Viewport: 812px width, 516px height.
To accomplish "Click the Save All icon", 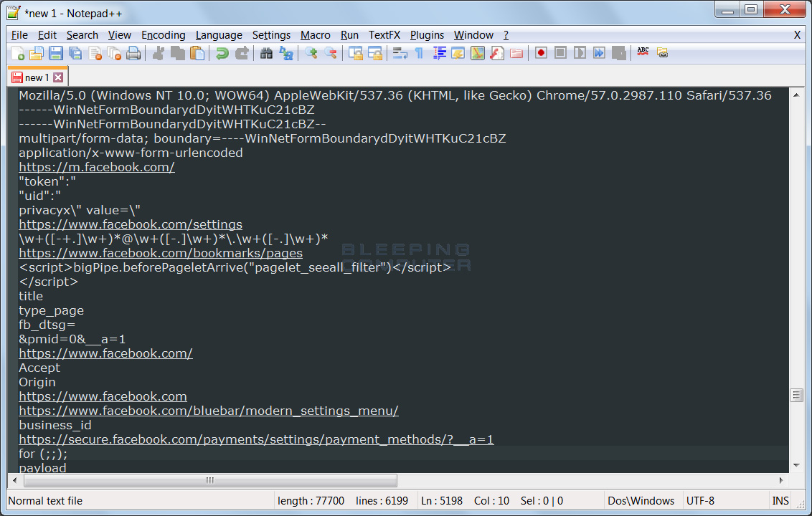I will tap(75, 53).
